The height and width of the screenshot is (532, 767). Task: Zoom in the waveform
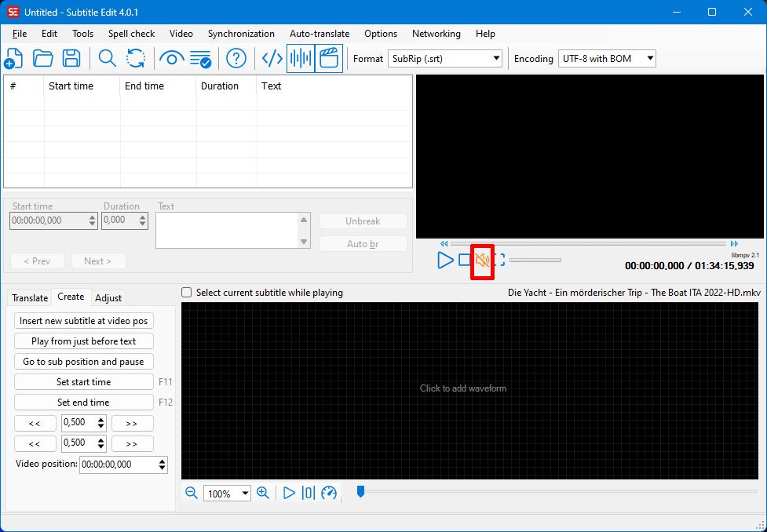tap(263, 493)
